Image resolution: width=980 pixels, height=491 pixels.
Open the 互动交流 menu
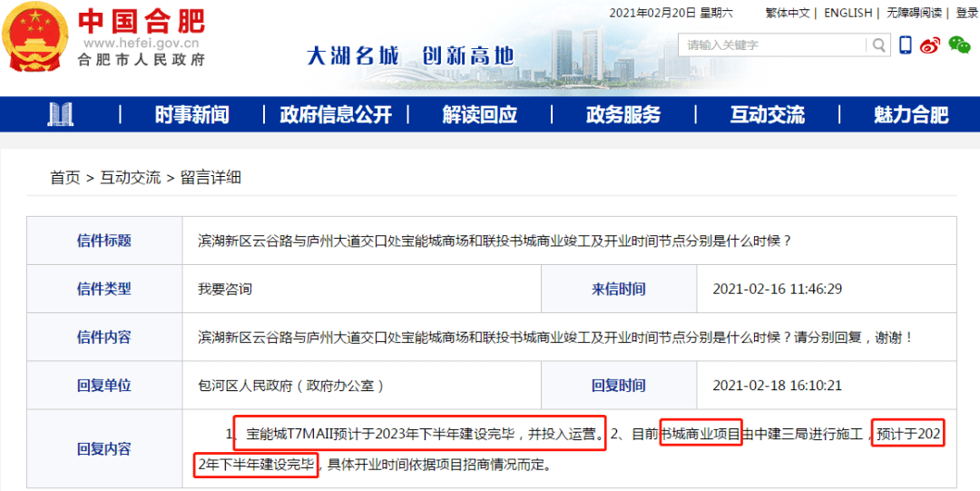point(768,114)
